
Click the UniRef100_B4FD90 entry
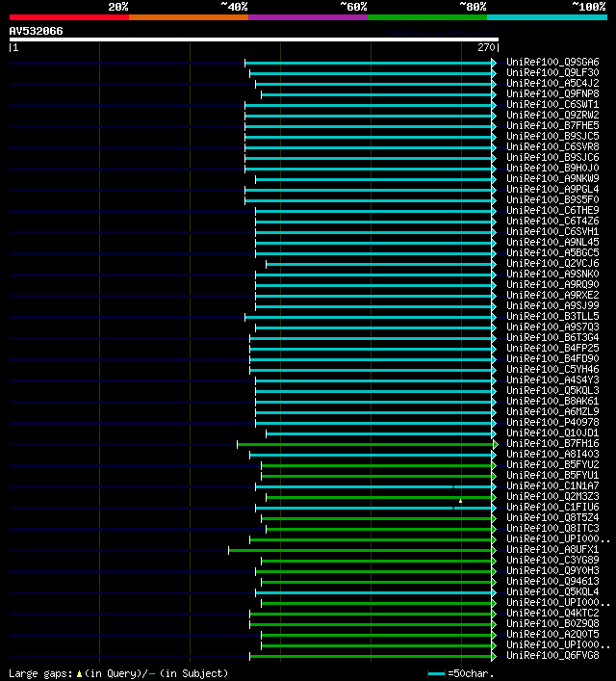pos(552,358)
